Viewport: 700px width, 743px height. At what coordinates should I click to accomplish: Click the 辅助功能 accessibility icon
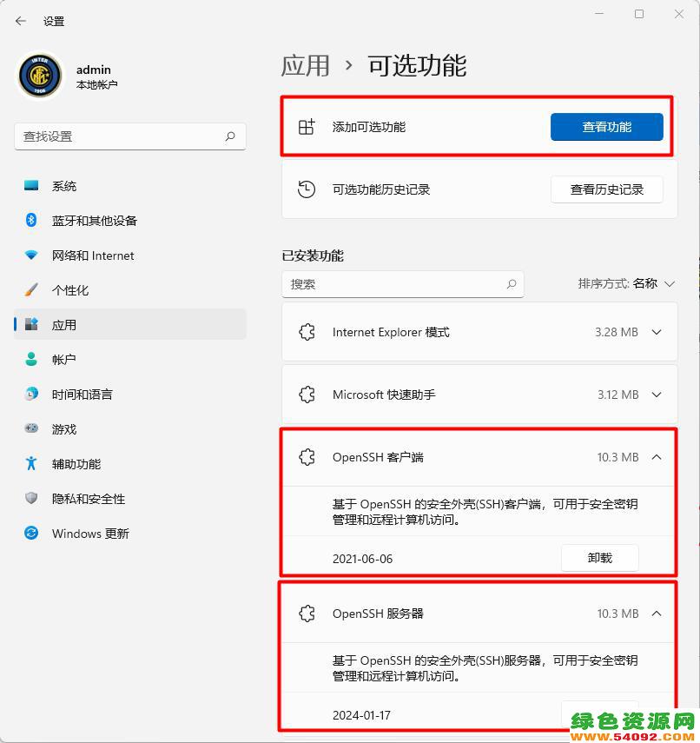coord(31,463)
